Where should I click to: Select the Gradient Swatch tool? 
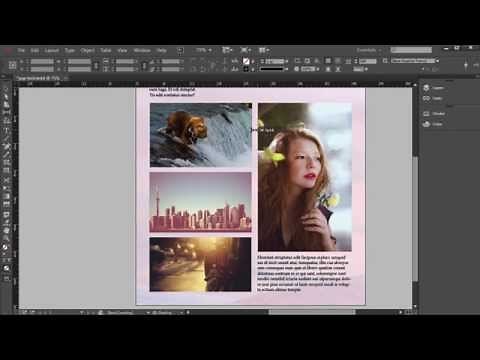click(6, 196)
